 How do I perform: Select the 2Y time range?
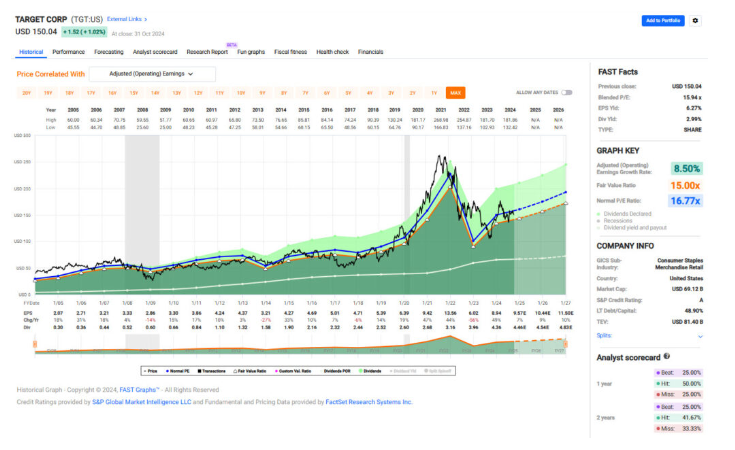pos(412,93)
